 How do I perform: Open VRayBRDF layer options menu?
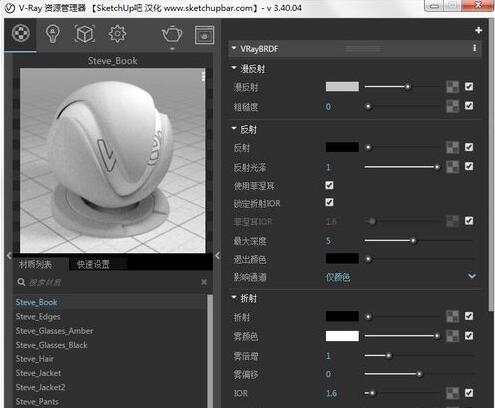point(474,48)
